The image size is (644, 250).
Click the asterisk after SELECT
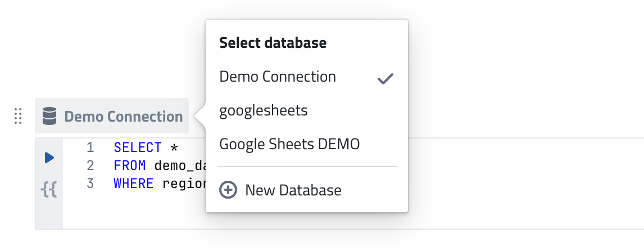[174, 148]
